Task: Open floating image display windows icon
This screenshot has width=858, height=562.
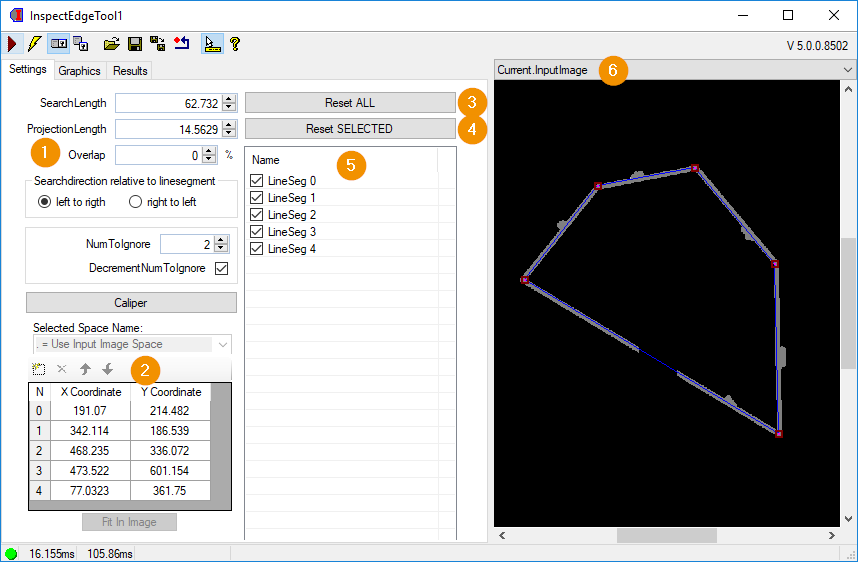Action: pos(81,44)
